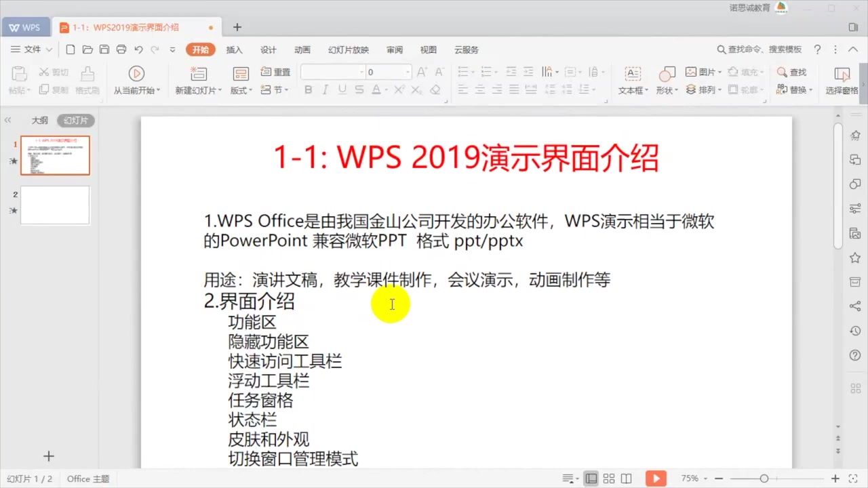Screen dimensions: 868x488
Task: Toggle center text alignment
Action: (x=480, y=89)
